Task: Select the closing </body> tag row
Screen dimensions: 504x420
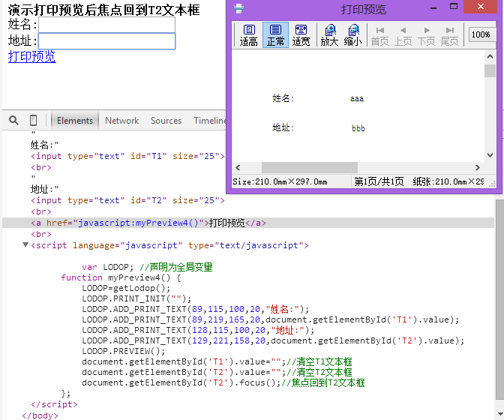Action: 40,415
